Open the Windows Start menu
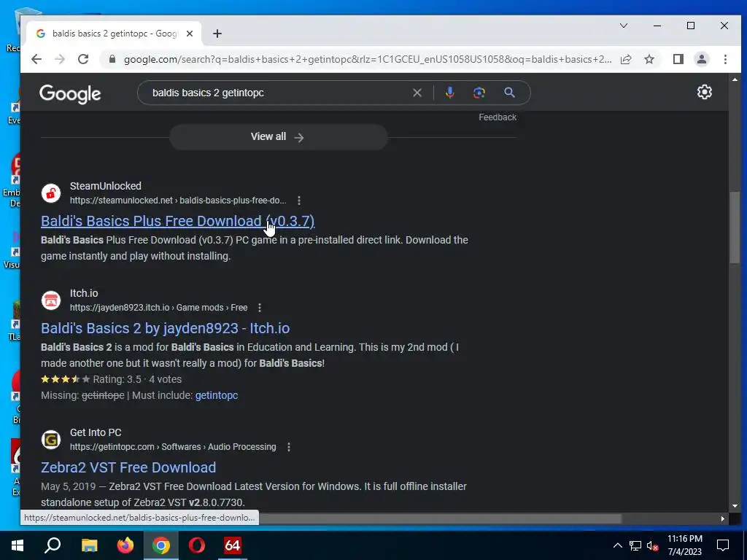The image size is (747, 560). point(18,545)
